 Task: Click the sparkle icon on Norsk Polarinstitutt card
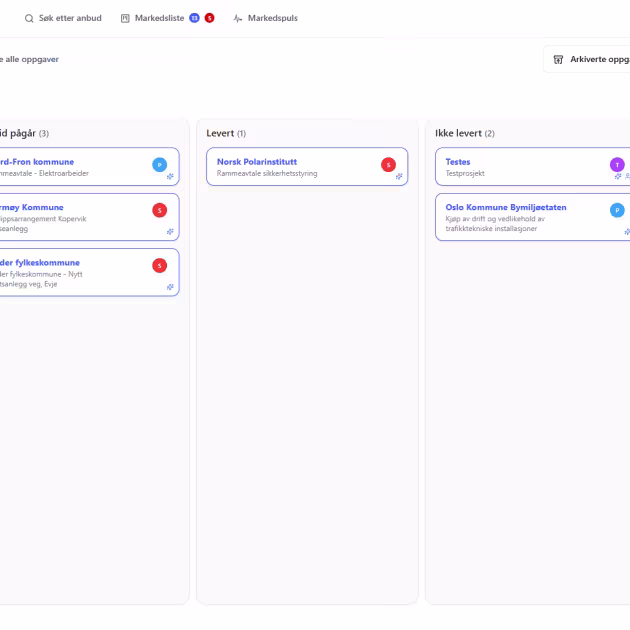[398, 176]
